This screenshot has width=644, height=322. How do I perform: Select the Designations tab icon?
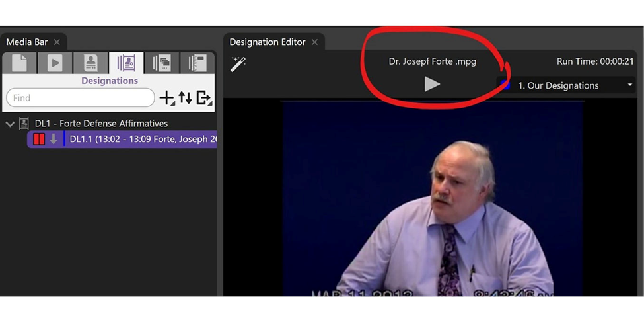(x=126, y=63)
